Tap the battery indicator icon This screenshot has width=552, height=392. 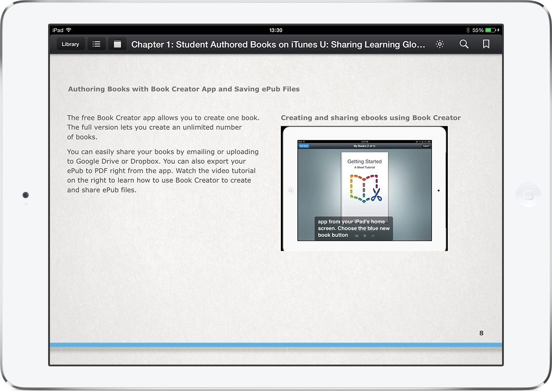tap(491, 30)
